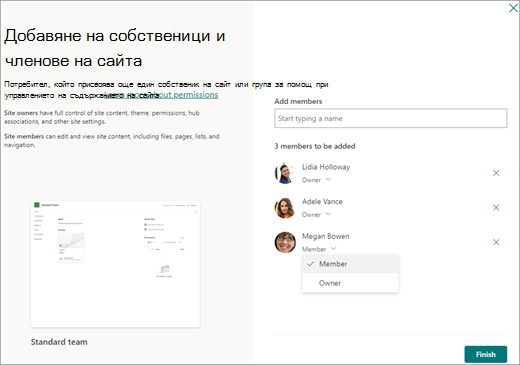The width and height of the screenshot is (520, 365).
Task: Focus the Start typing a name field
Action: click(x=391, y=118)
